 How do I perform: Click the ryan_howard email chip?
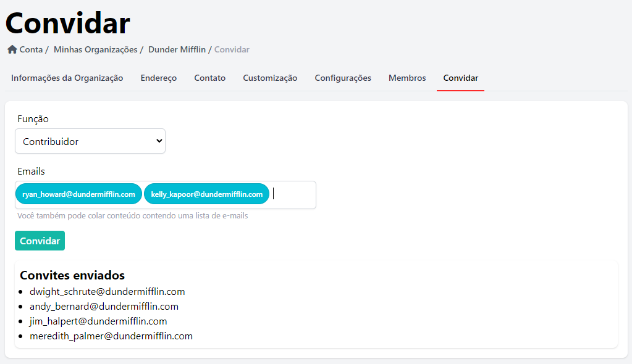(x=78, y=194)
